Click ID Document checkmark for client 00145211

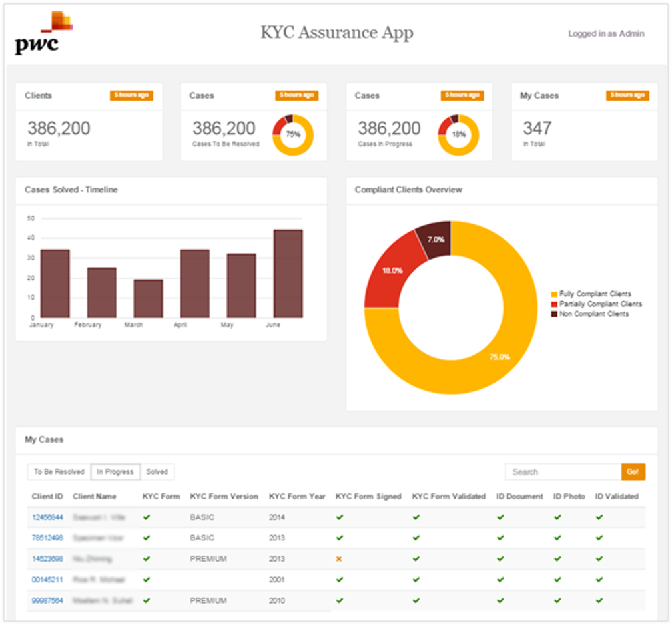click(x=500, y=580)
